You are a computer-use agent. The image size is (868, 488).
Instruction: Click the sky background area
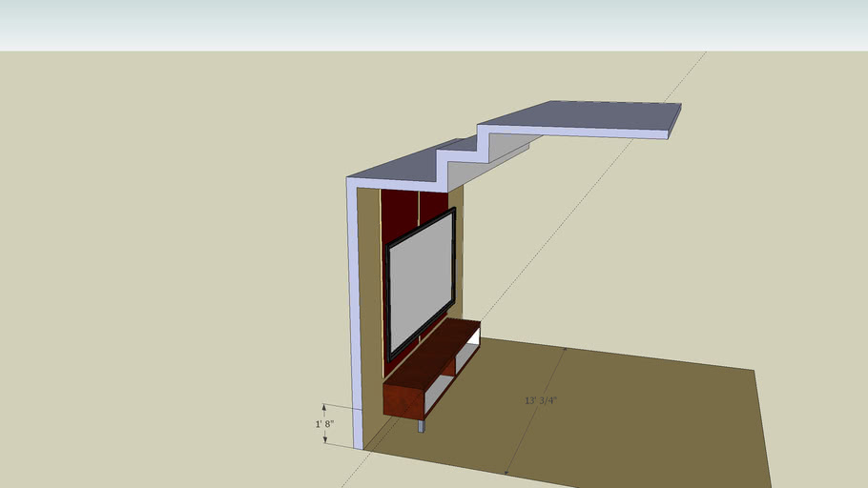429,24
